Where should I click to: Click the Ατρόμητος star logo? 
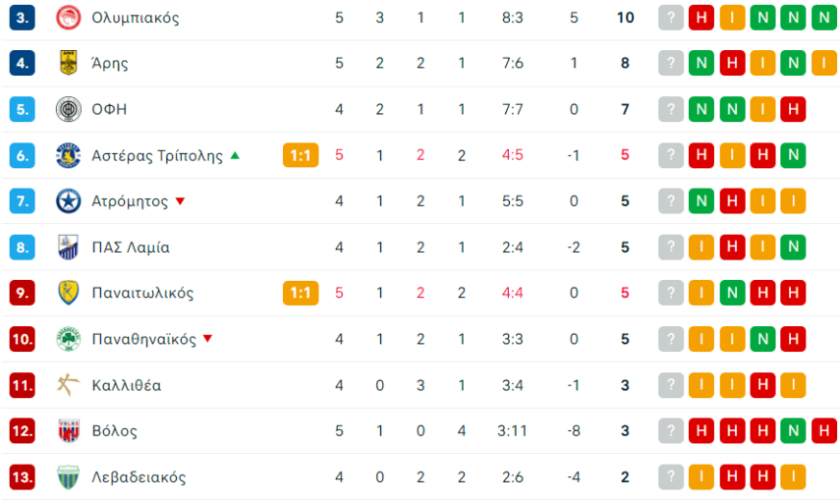pyautogui.click(x=68, y=201)
